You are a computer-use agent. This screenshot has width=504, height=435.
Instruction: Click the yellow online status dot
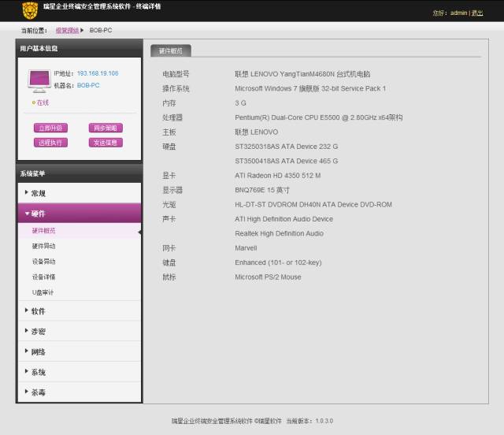[x=33, y=102]
